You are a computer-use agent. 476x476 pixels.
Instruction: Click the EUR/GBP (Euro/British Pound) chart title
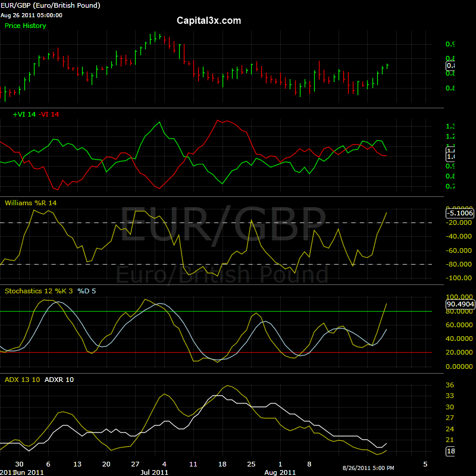[x=51, y=5]
